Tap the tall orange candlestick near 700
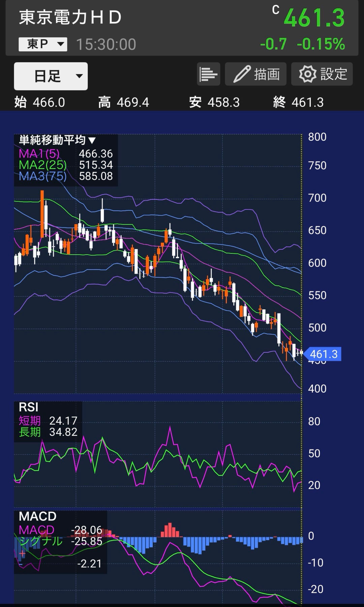Screen dimensions: 364x607 pos(42,214)
